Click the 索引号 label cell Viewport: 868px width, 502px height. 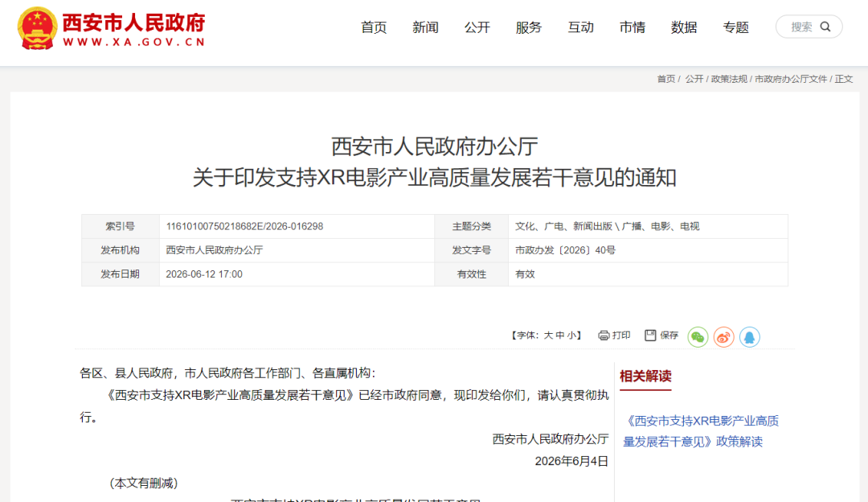coord(120,226)
